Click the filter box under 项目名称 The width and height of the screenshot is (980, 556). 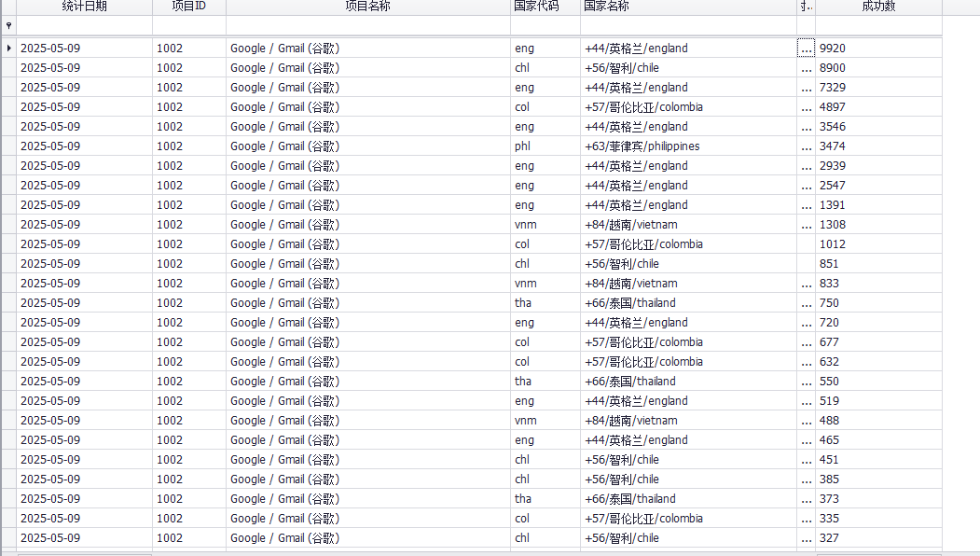click(368, 25)
